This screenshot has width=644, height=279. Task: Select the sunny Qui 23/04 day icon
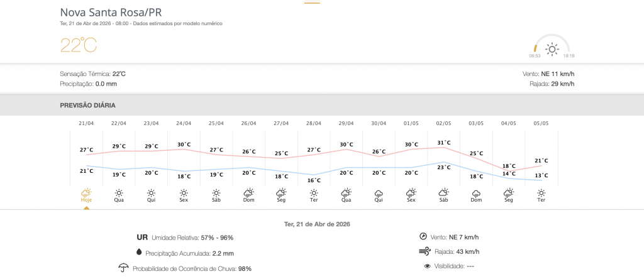[152, 193]
